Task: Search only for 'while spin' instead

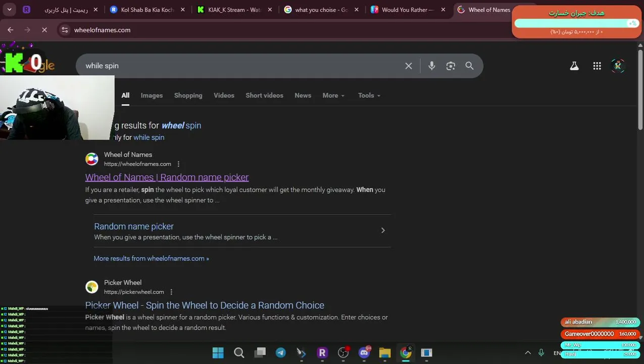Action: point(148,138)
